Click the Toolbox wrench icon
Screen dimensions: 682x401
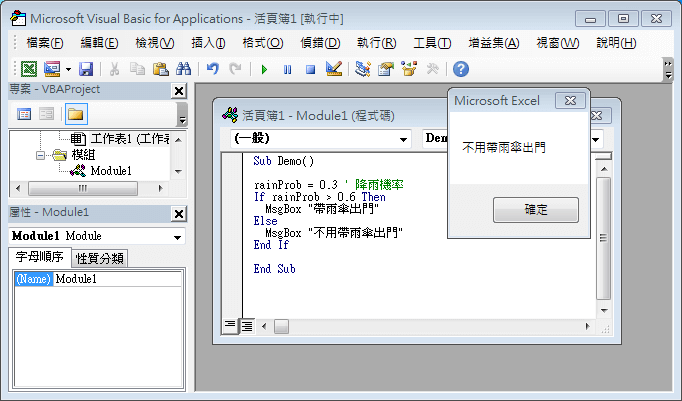tap(432, 69)
